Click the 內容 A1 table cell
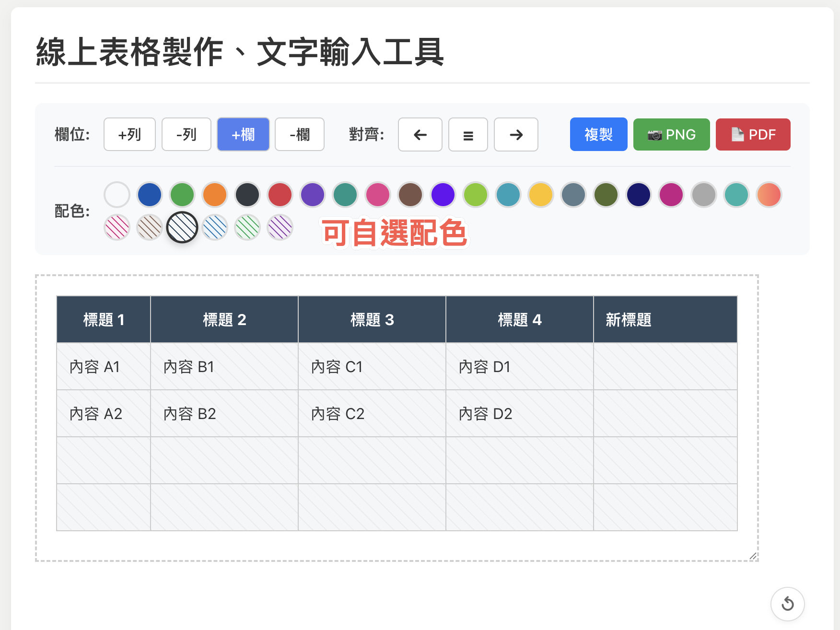840x630 pixels. click(x=103, y=367)
